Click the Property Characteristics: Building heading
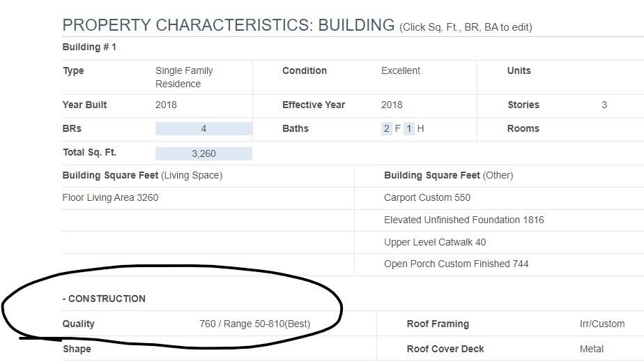The width and height of the screenshot is (644, 362). (229, 26)
